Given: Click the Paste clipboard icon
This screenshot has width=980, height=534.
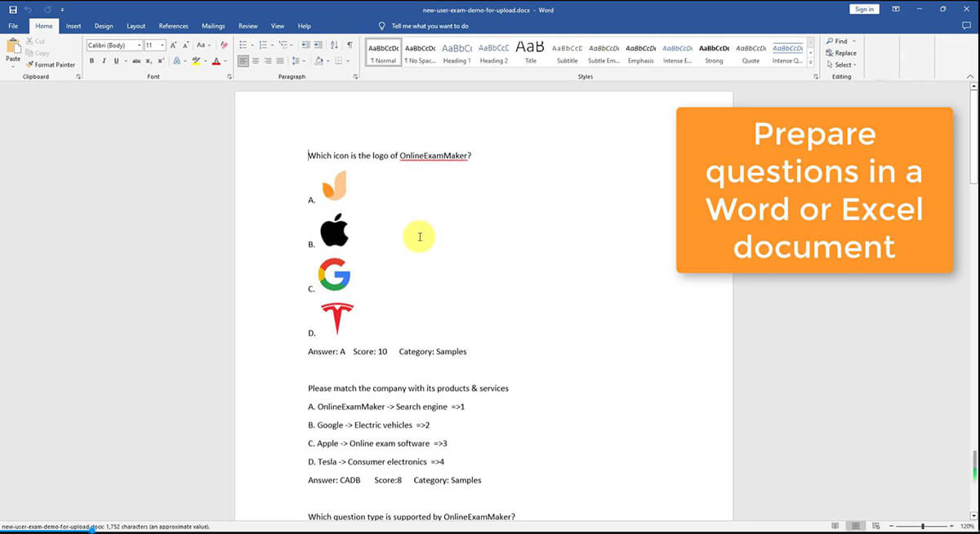Looking at the screenshot, I should (x=13, y=46).
